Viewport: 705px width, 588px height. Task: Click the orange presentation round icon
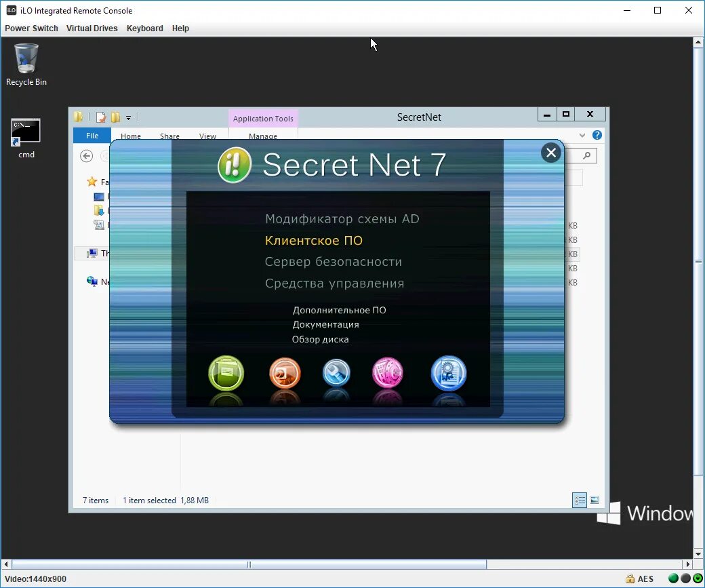click(x=285, y=373)
